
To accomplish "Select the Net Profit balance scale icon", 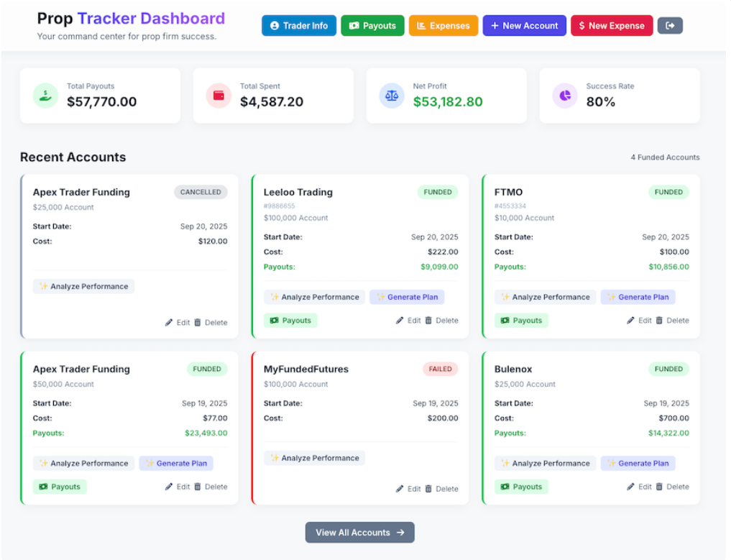I will [x=392, y=95].
